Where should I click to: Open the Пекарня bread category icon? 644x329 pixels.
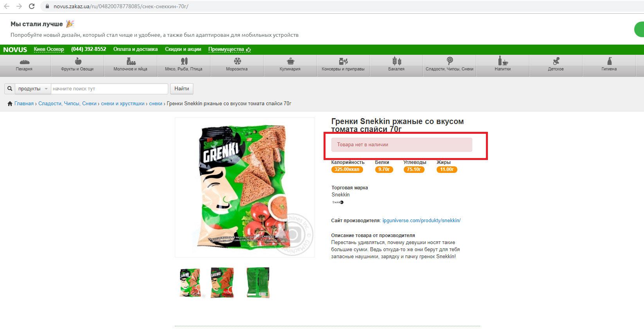25,61
